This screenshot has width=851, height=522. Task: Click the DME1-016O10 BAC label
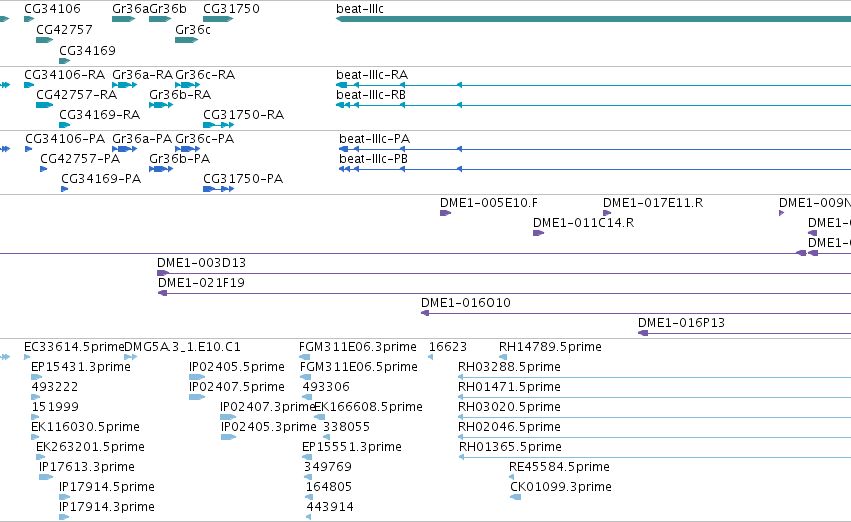point(466,303)
